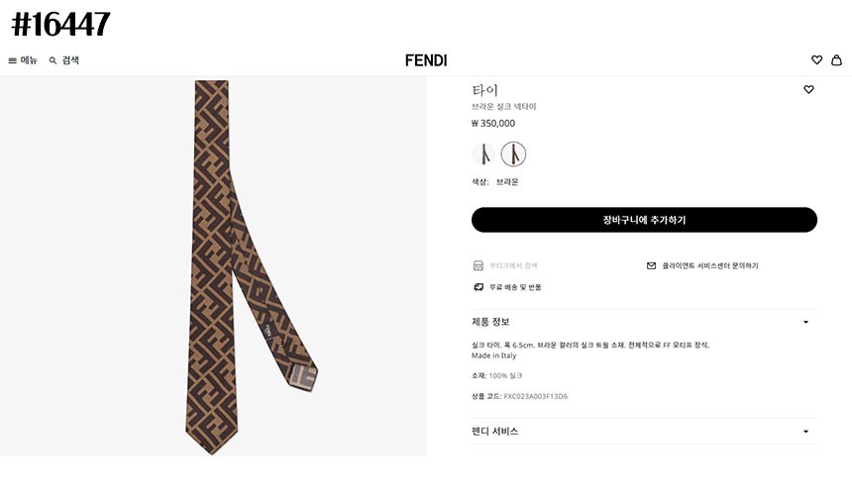Click the boutique store icon
Viewport: 852px width, 504px height.
click(478, 265)
